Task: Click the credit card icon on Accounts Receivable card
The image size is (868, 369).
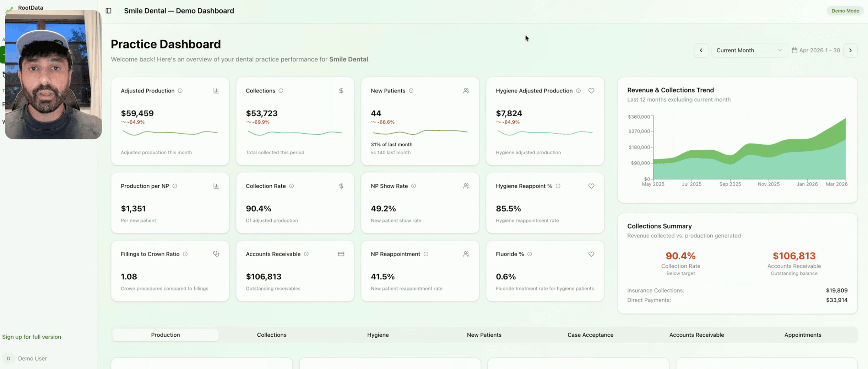Action: (x=341, y=254)
